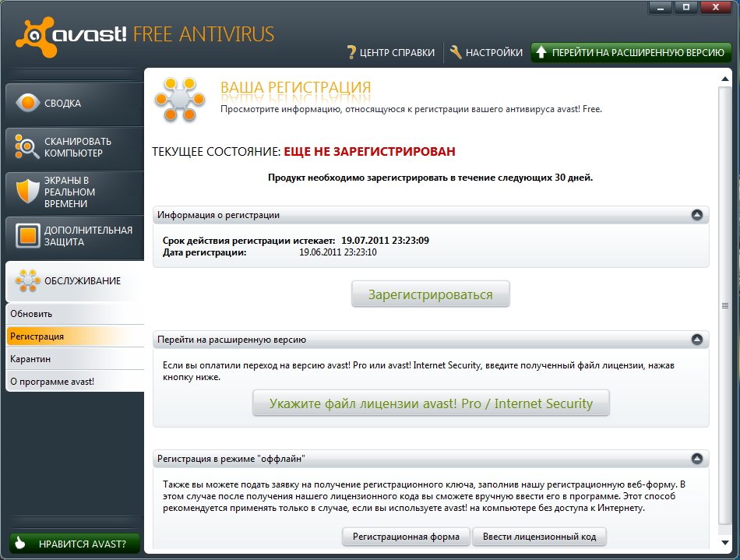Click the scrollbar up arrow
This screenshot has width=740, height=560.
click(x=725, y=79)
